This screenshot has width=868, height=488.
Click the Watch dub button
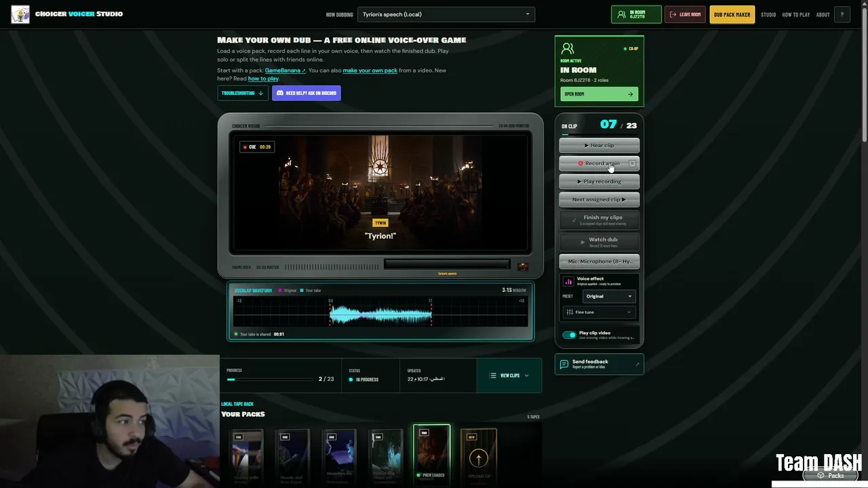coord(599,241)
